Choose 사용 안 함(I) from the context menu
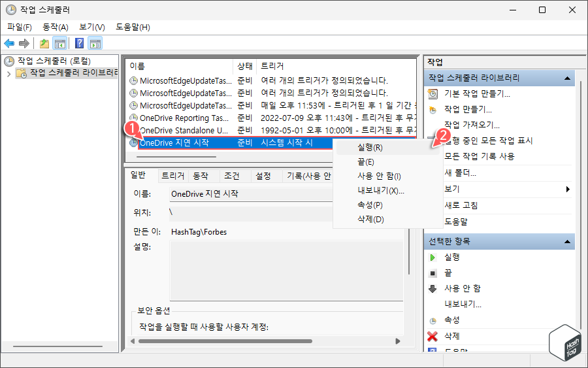Screen dimensions: 588x368 point(387,176)
